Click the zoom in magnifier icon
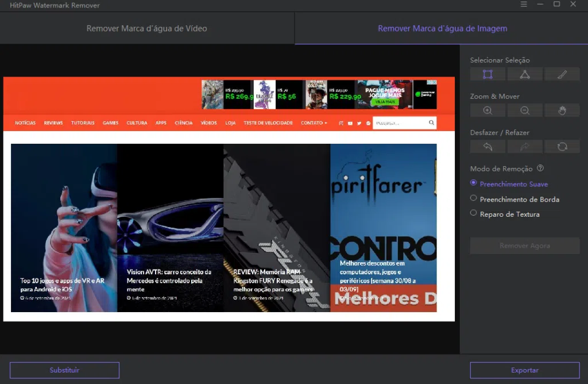The height and width of the screenshot is (384, 588). point(488,110)
